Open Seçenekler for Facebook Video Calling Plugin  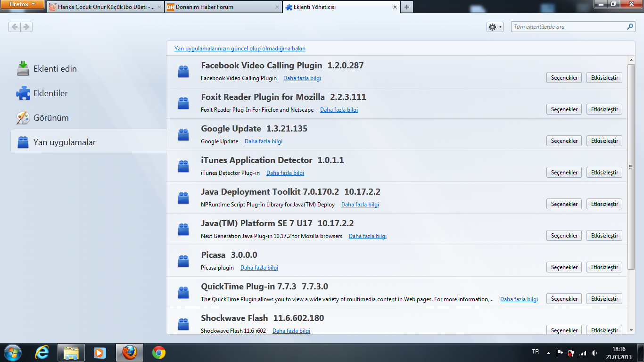click(x=564, y=78)
